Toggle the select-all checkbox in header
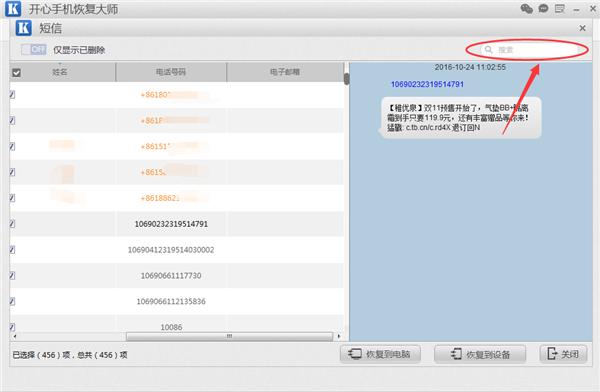Image resolution: width=600 pixels, height=392 pixels. 16,72
